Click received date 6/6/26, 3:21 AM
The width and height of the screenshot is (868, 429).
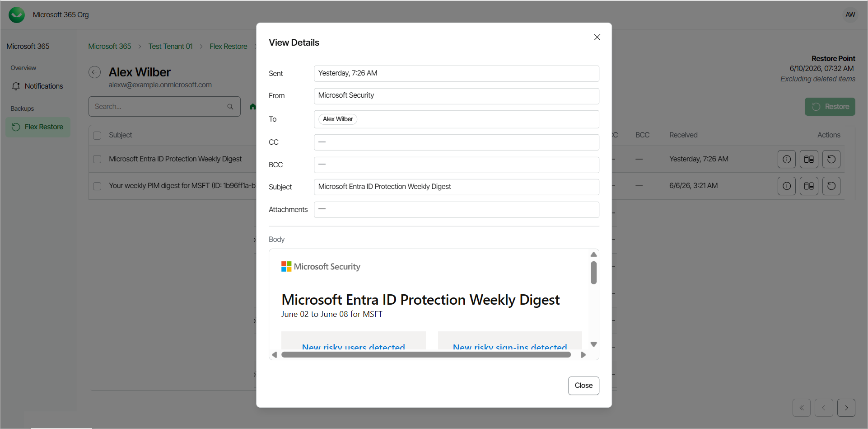coord(694,186)
